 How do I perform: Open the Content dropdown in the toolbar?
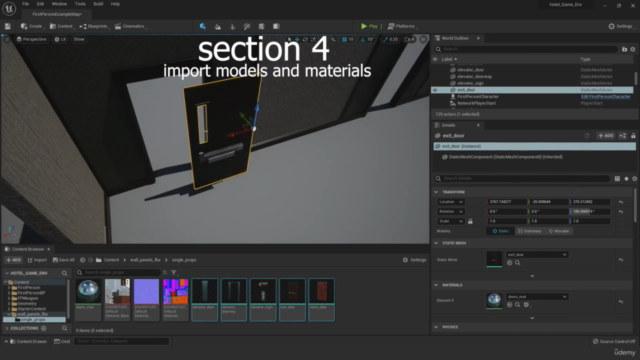(62, 26)
